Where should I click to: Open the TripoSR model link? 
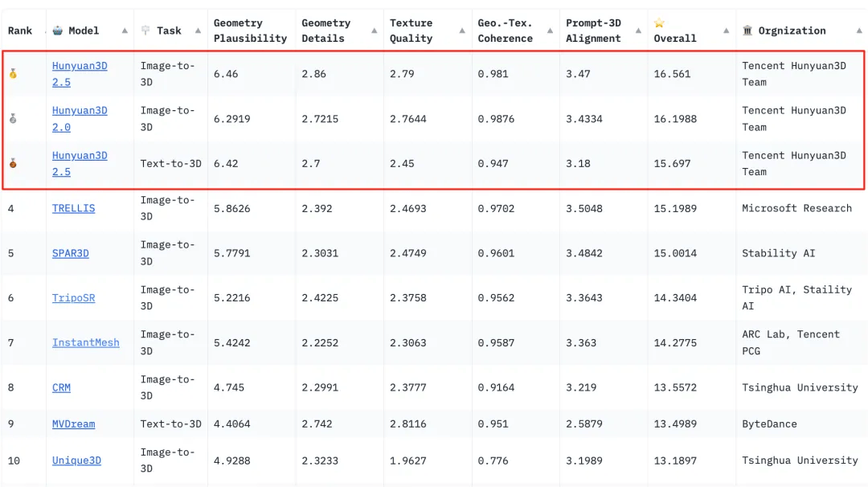[73, 298]
